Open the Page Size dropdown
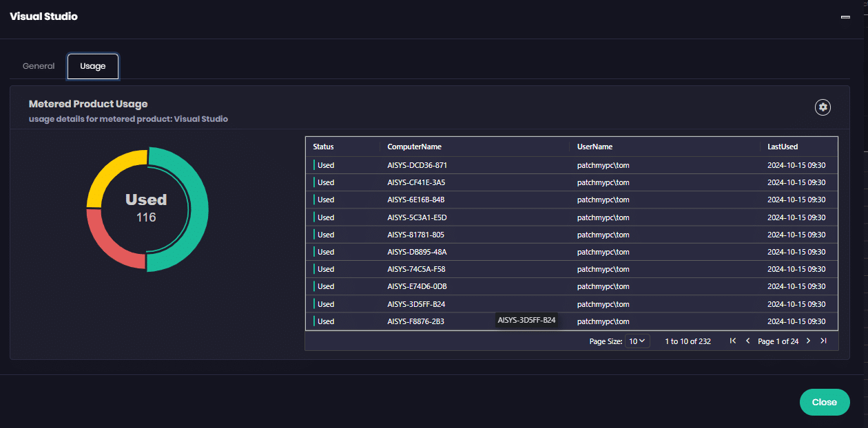This screenshot has width=868, height=428. point(637,341)
